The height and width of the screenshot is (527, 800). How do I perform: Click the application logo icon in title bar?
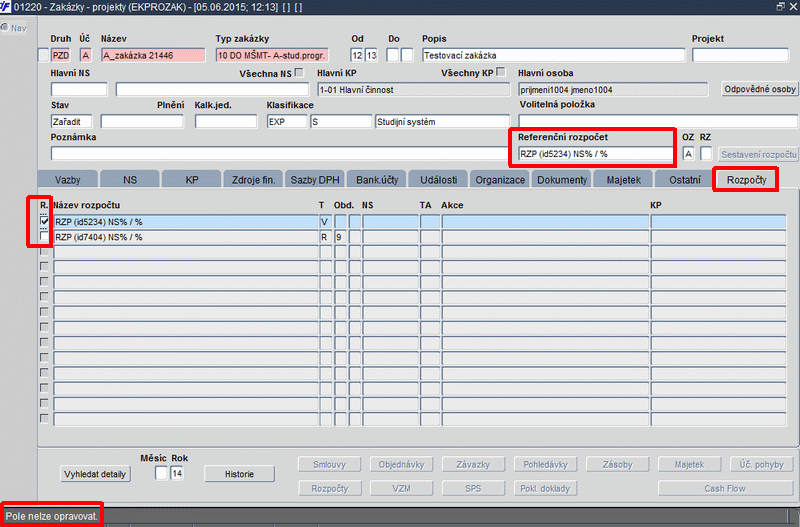pyautogui.click(x=5, y=6)
